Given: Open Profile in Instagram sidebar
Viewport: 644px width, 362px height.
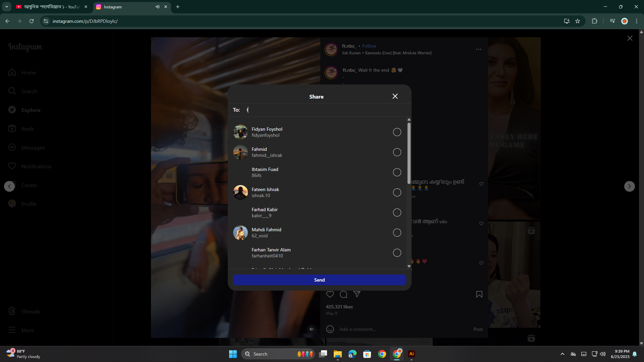Looking at the screenshot, I should 22,204.
